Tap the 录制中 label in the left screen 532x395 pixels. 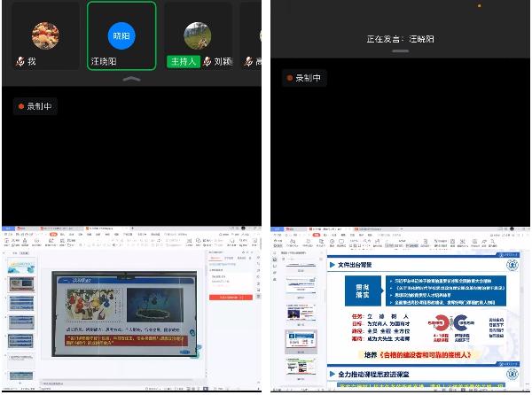pyautogui.click(x=39, y=106)
